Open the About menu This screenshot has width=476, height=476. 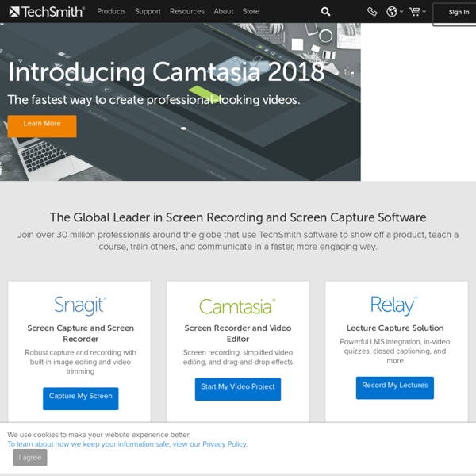(224, 11)
